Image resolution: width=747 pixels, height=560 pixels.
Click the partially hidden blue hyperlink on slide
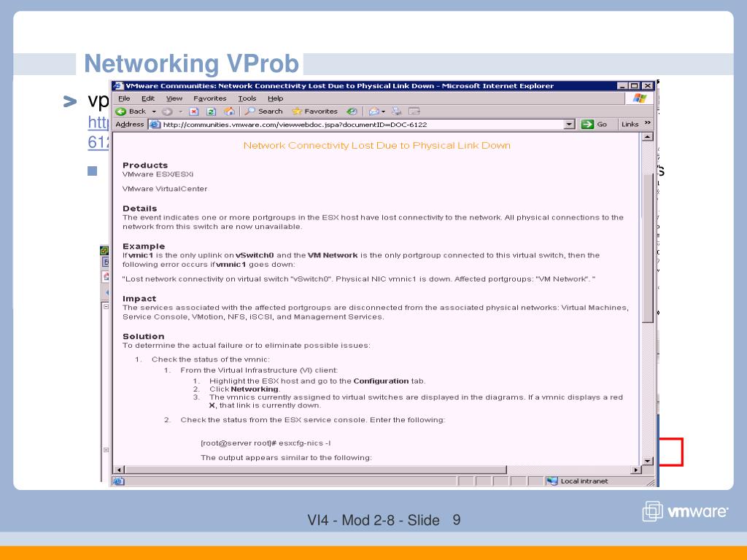click(98, 132)
